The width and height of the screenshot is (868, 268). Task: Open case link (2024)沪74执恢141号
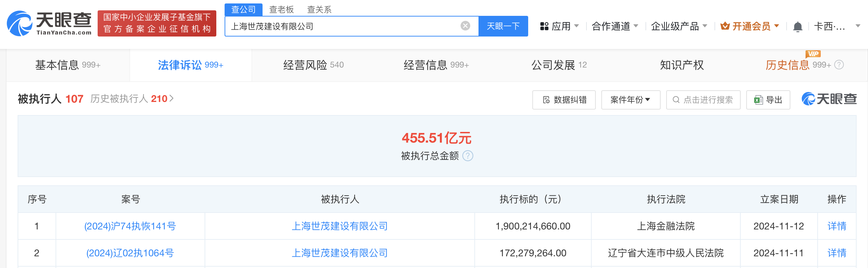(x=130, y=226)
